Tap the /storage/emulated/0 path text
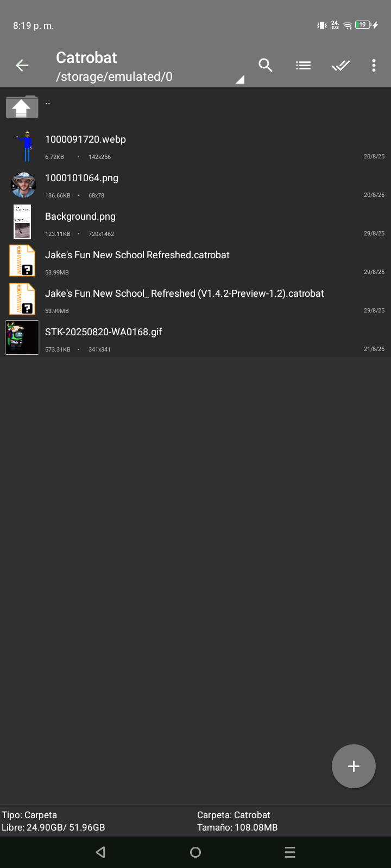 pos(114,77)
